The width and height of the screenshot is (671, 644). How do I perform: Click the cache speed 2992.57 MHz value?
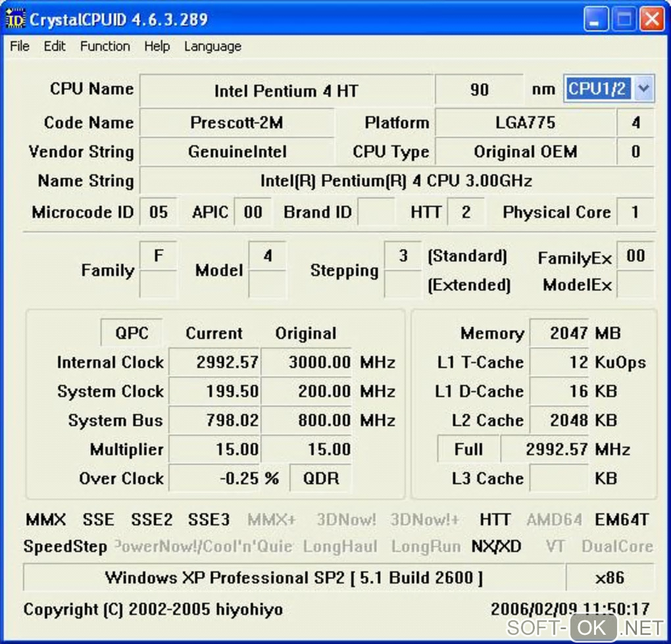click(545, 449)
